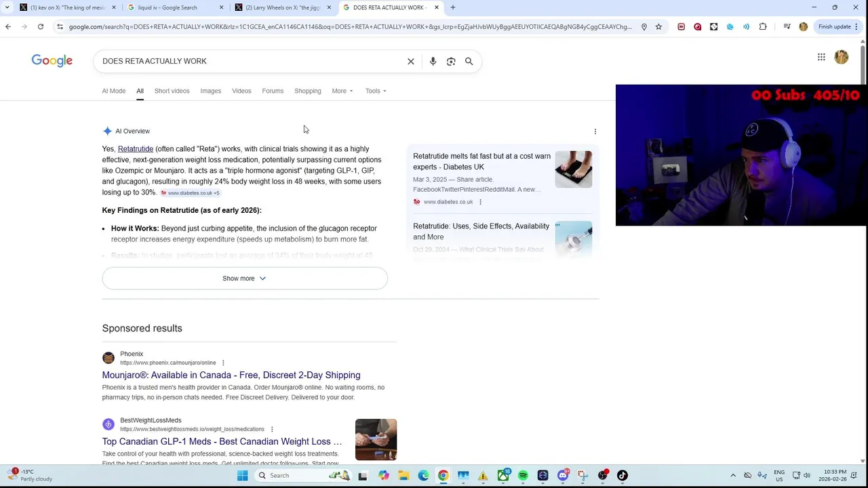This screenshot has height=488, width=868.
Task: Go back to the previous page
Action: [8, 26]
